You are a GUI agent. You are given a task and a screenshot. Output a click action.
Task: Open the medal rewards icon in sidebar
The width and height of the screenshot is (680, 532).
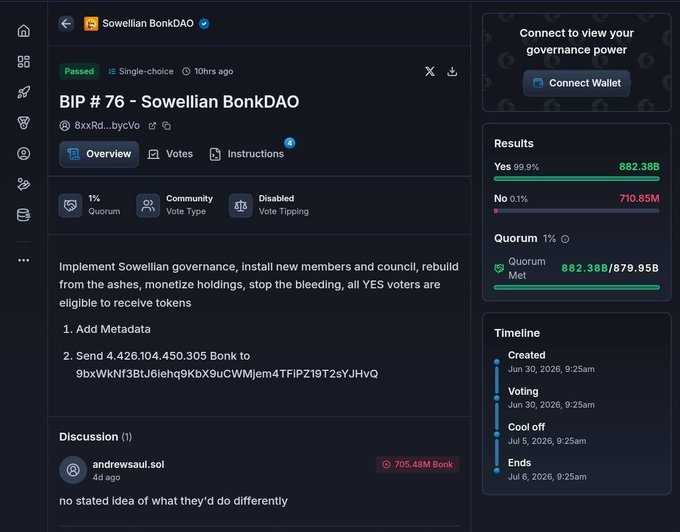[x=24, y=123]
